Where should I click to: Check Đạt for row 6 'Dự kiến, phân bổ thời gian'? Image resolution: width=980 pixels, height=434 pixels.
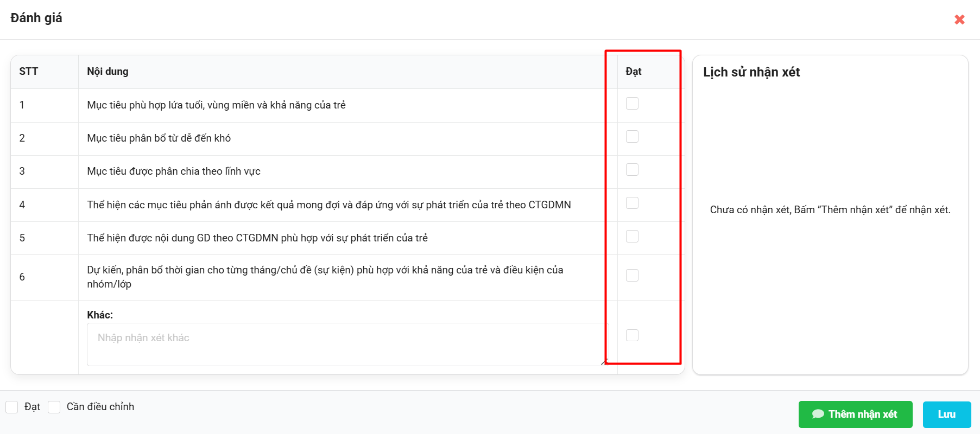point(632,276)
